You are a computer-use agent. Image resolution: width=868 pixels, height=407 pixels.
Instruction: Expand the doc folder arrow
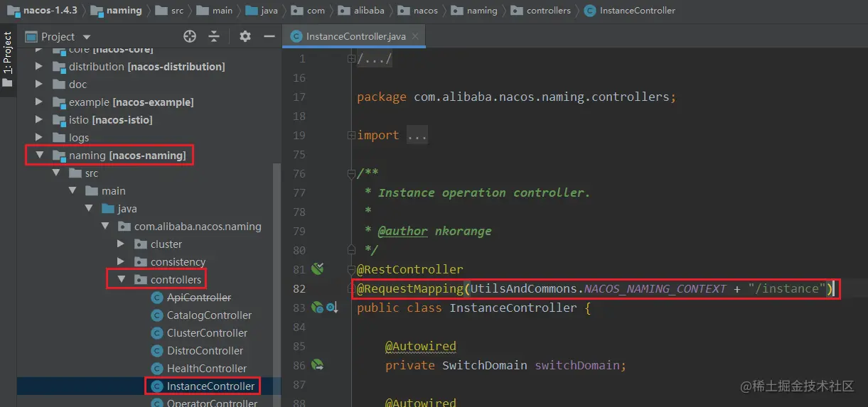40,85
